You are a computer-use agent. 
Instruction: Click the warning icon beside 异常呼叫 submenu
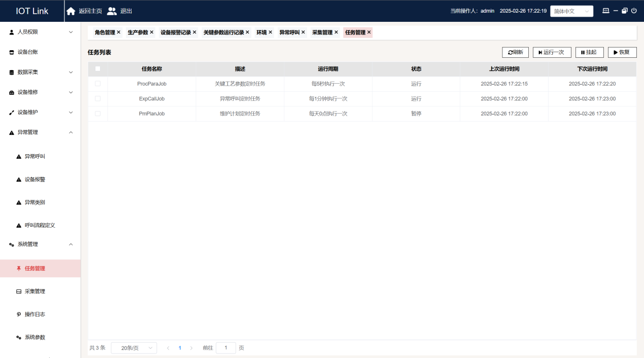[x=19, y=157]
